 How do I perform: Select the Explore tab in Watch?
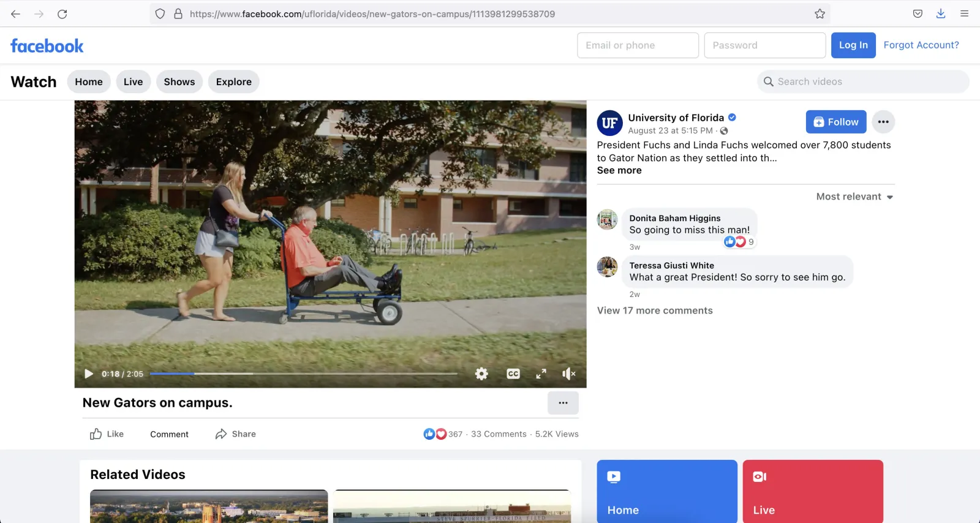tap(233, 81)
